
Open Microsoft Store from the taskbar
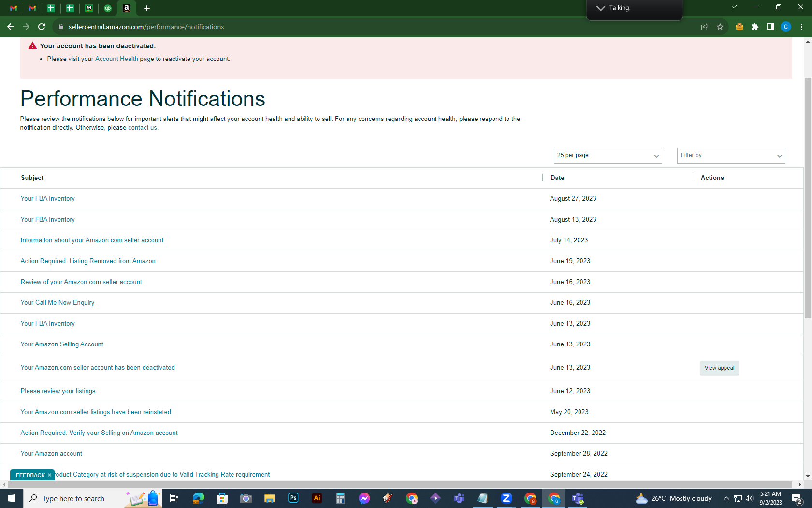click(222, 498)
